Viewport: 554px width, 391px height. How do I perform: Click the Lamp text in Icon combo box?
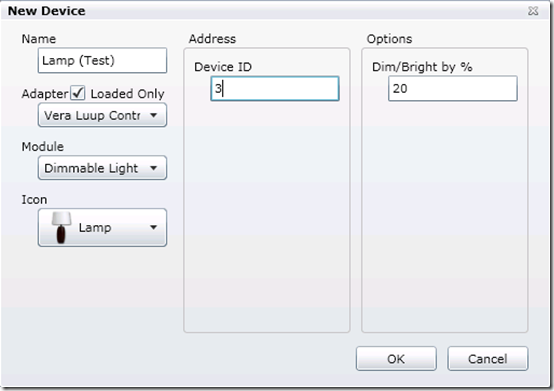point(95,228)
